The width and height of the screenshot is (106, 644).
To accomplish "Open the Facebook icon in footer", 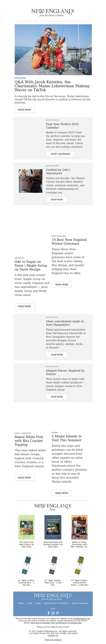I will [x=48, y=613].
